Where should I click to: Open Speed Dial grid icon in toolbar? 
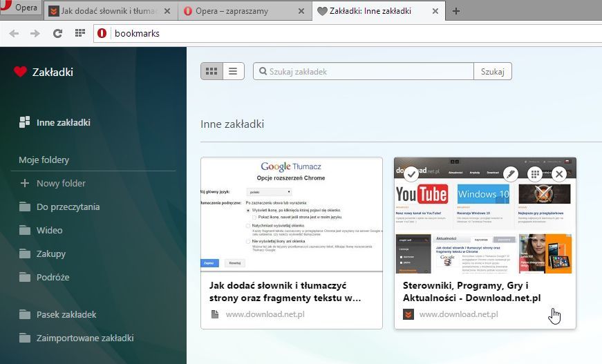(x=80, y=33)
